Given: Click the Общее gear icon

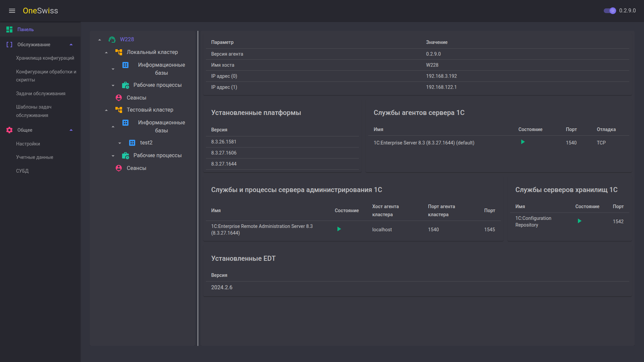Looking at the screenshot, I should (x=9, y=130).
